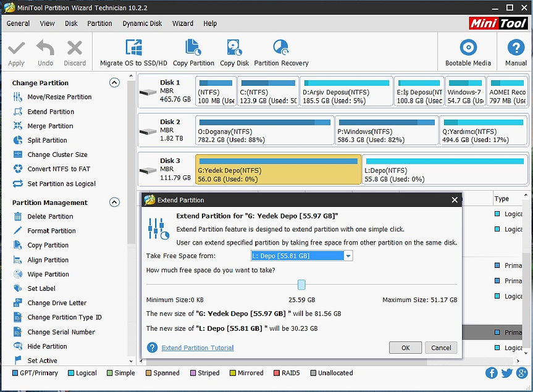Select Windows-7 partition on Disk 1
Screen dimensions: 533x392
tap(465, 91)
